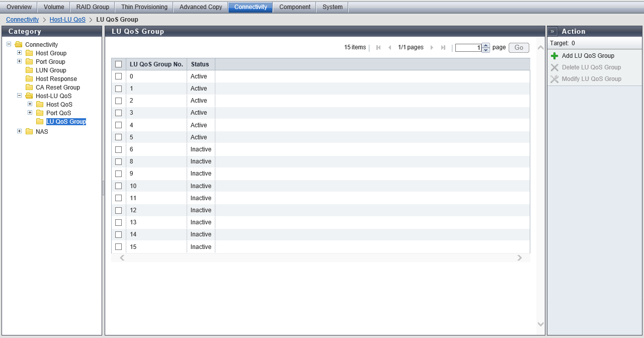Open the Thin Provisioning tab
The width and height of the screenshot is (644, 338).
click(x=144, y=7)
